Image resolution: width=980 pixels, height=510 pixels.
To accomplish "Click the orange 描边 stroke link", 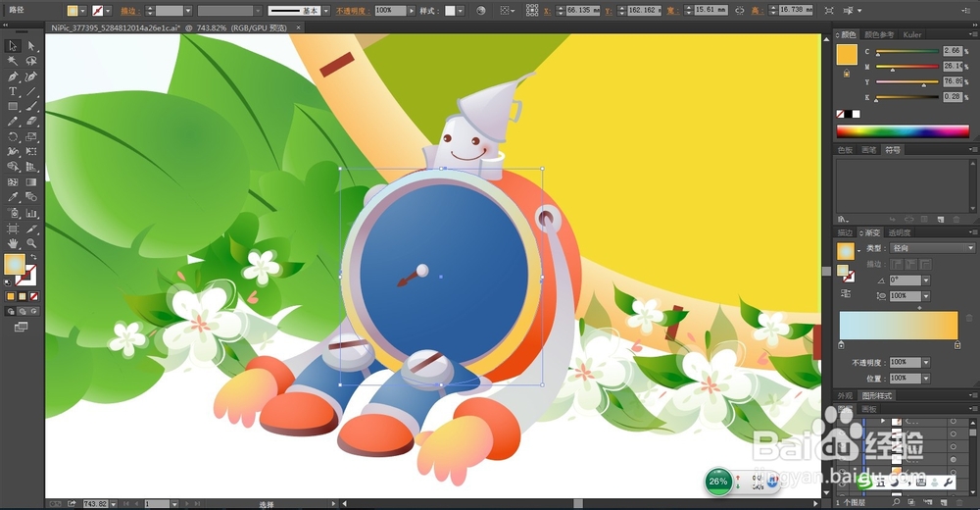I will pos(128,11).
